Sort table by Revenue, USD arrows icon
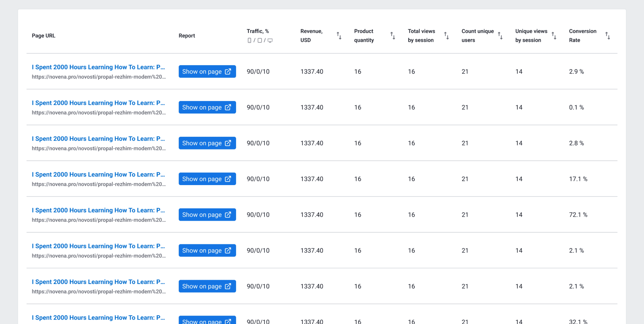 point(339,36)
